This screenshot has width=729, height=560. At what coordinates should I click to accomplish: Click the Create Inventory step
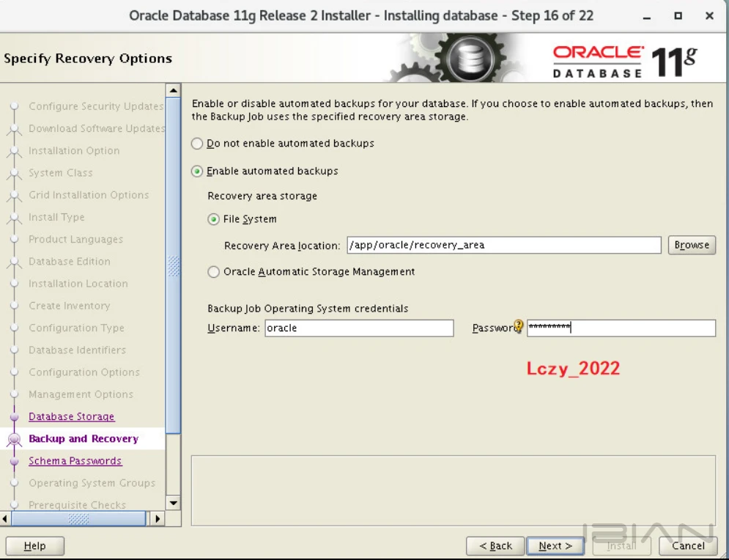click(70, 306)
